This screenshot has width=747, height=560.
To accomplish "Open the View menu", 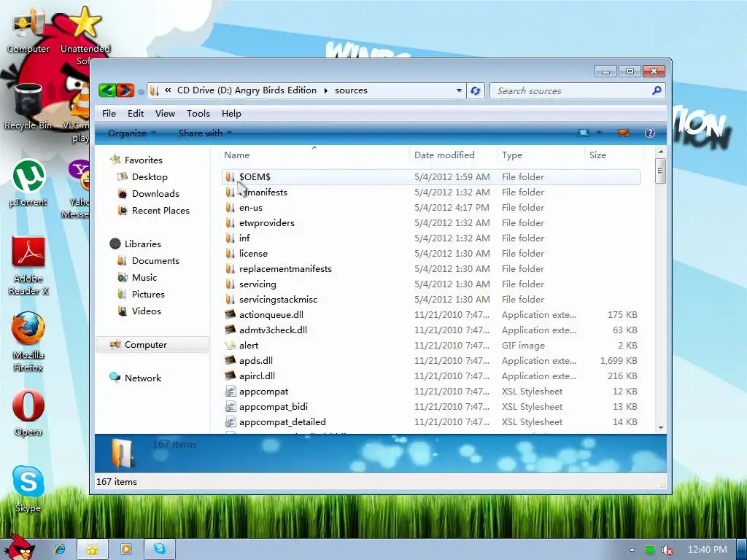I will coord(165,113).
